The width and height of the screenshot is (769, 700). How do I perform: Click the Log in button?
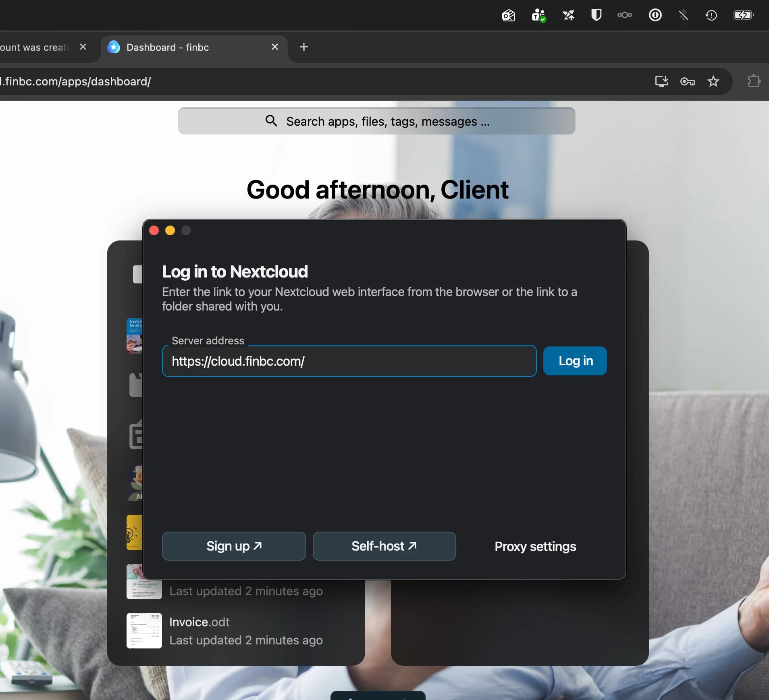575,361
